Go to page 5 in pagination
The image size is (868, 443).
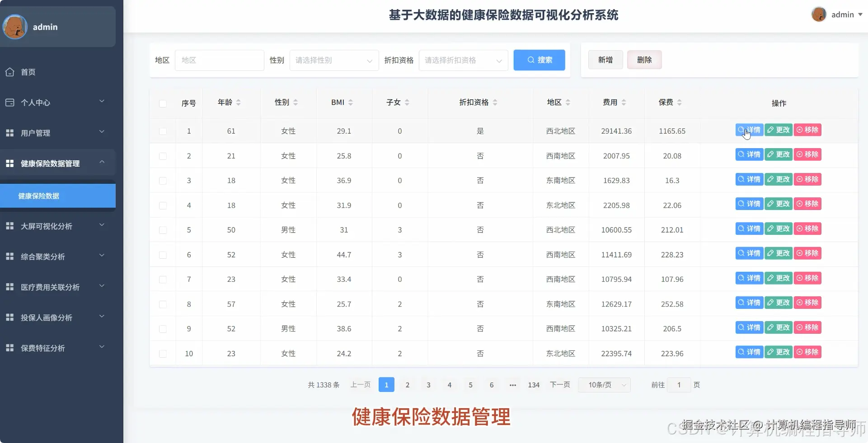pos(470,385)
